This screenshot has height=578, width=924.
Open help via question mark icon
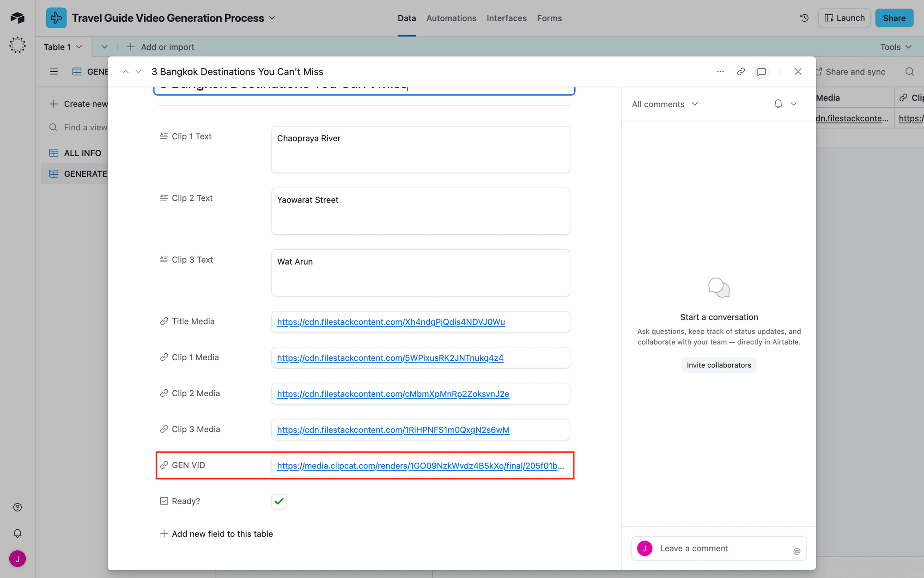click(x=17, y=507)
